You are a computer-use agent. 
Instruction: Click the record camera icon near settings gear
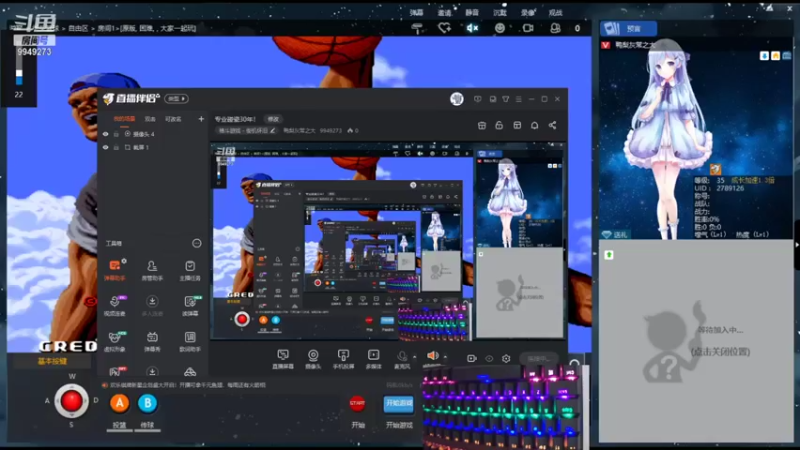(472, 359)
